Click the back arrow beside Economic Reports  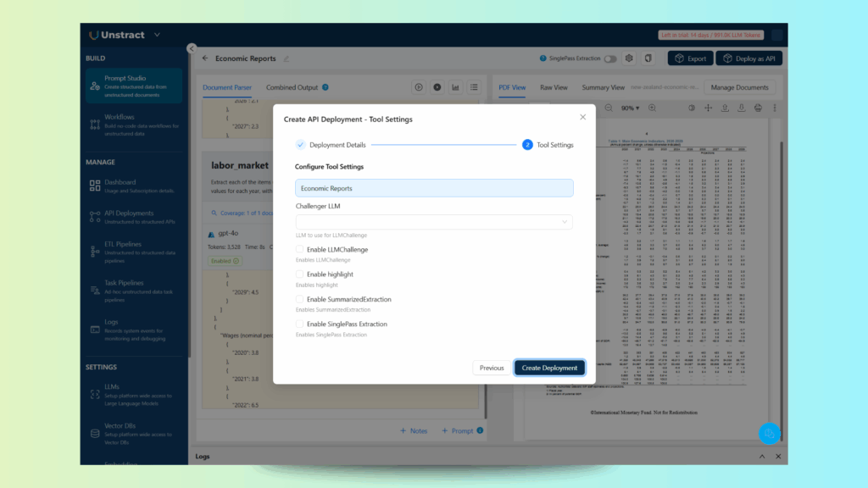(205, 58)
